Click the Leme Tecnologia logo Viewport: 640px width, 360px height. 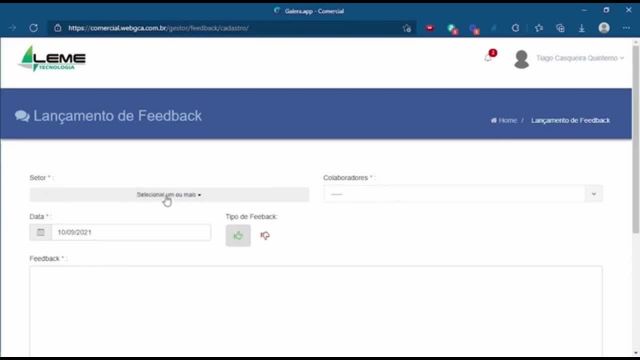(52, 58)
